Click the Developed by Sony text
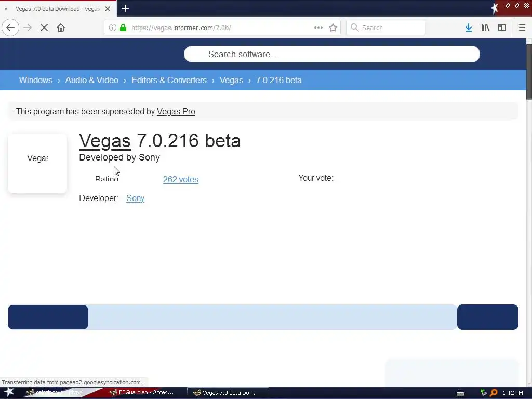This screenshot has height=399, width=532. pyautogui.click(x=119, y=157)
